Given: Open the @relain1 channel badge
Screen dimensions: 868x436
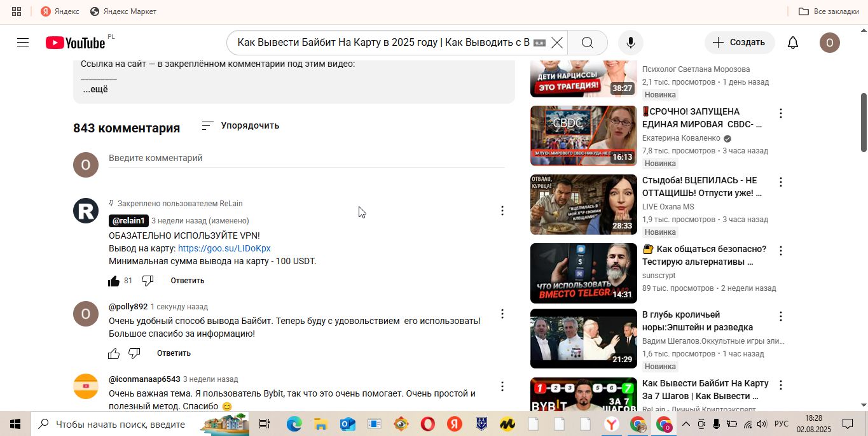Looking at the screenshot, I should click(128, 221).
